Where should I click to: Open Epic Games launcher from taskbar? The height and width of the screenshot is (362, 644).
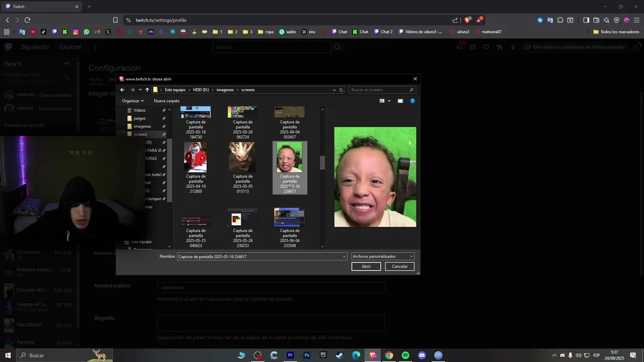tap(323, 355)
